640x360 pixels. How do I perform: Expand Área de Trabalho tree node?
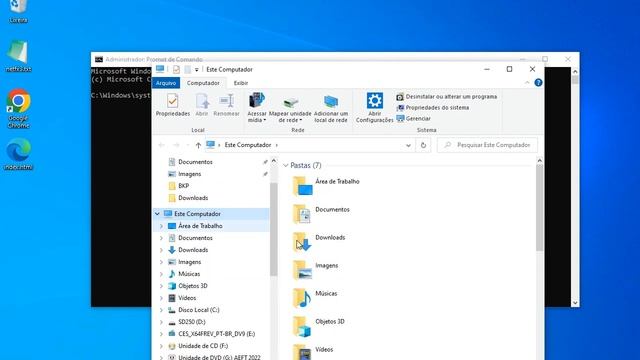[161, 226]
